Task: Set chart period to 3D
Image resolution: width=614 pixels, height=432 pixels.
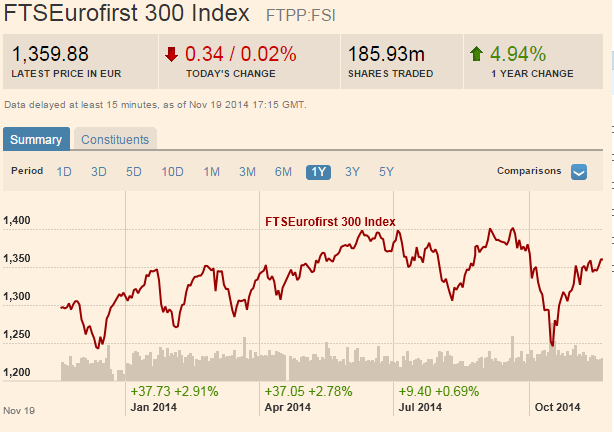Action: coord(99,172)
